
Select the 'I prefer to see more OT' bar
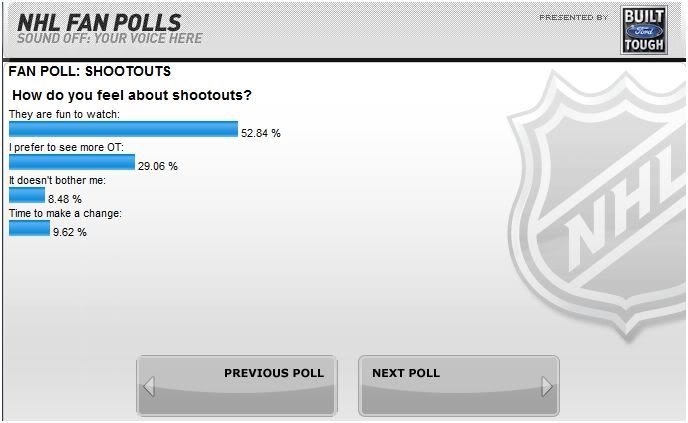coord(72,162)
